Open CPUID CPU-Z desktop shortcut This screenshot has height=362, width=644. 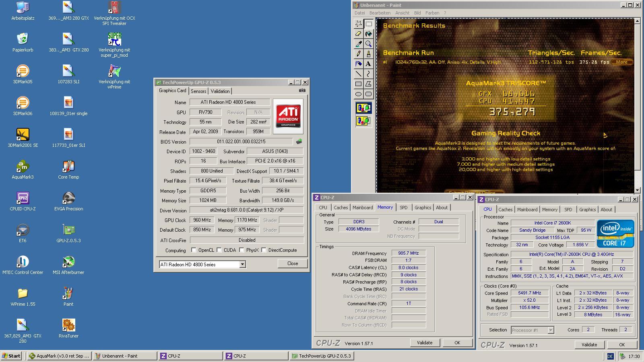point(23,201)
